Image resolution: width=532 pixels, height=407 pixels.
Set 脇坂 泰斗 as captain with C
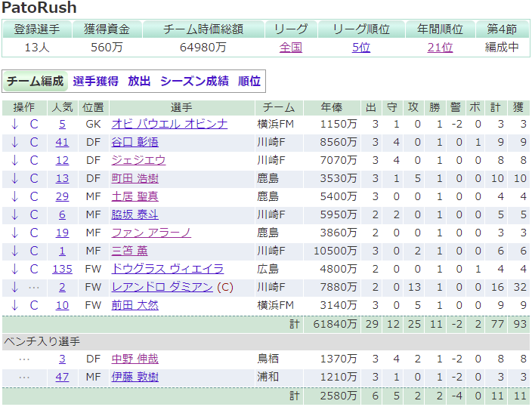point(34,214)
